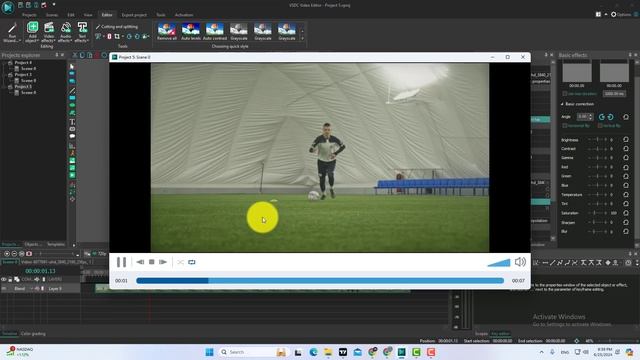Viewport: 640px width, 360px height.
Task: Select Scene 0 under Project 5
Action: (28, 93)
